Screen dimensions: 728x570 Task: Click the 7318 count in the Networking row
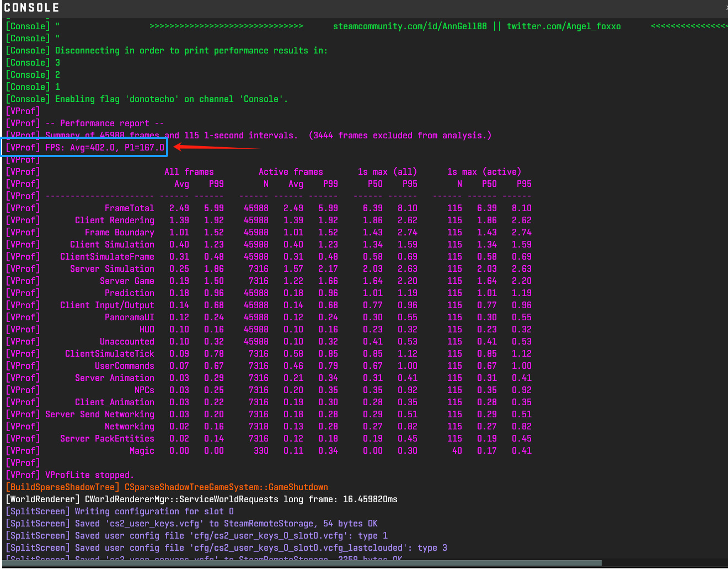point(259,427)
